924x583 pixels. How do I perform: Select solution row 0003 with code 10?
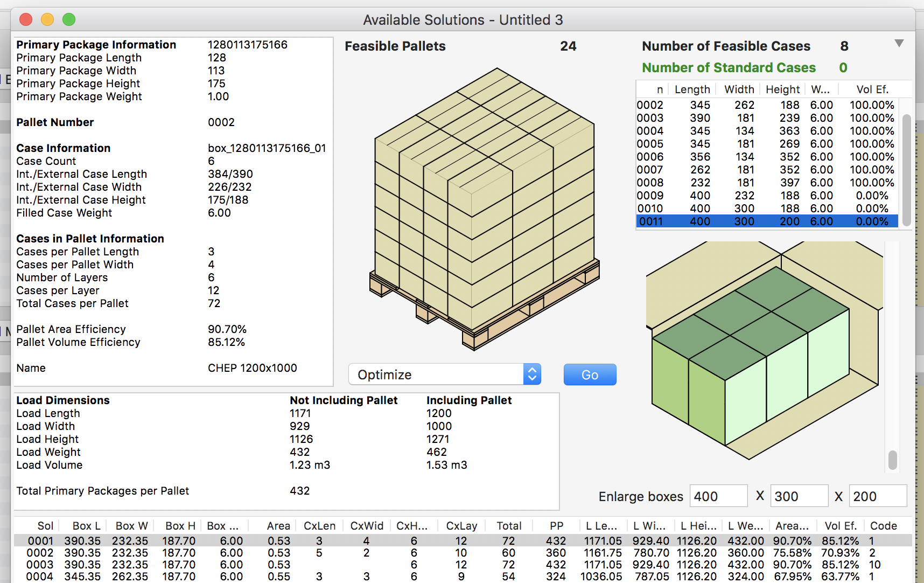tap(463, 565)
